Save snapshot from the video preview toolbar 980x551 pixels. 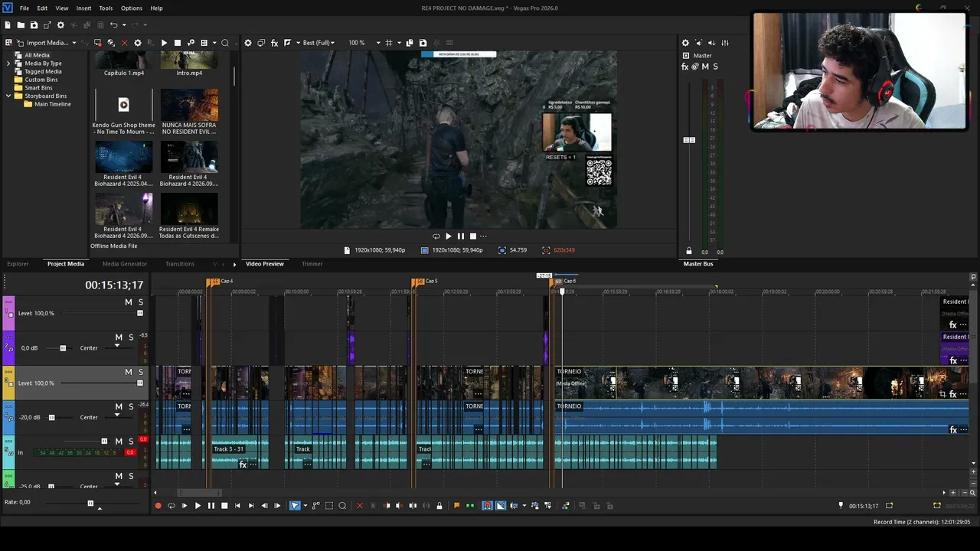click(423, 43)
